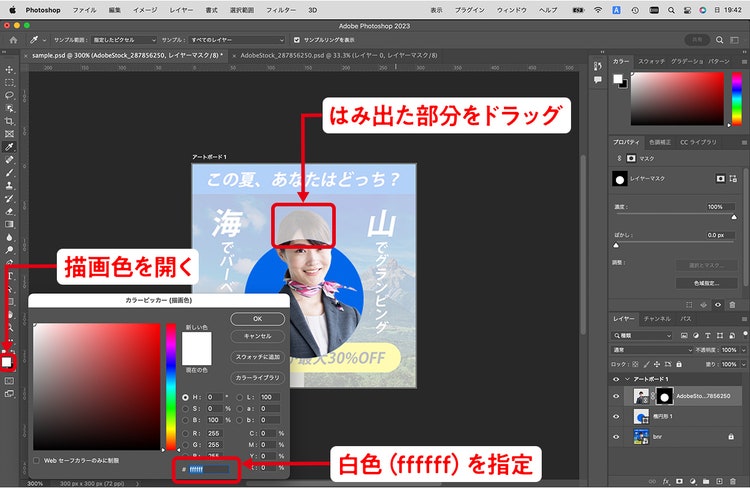The width and height of the screenshot is (750, 488).
Task: Select the layer mask thumbnail of AdobeSto layer
Action: click(664, 397)
